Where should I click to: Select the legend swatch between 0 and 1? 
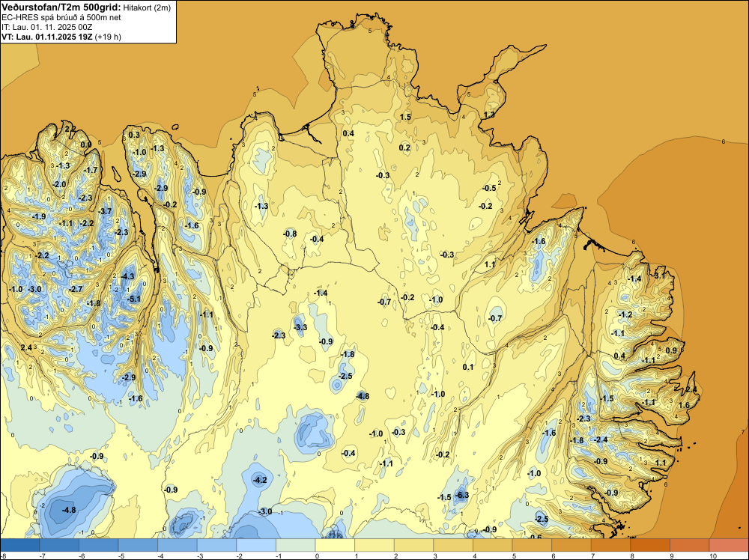[x=336, y=545]
